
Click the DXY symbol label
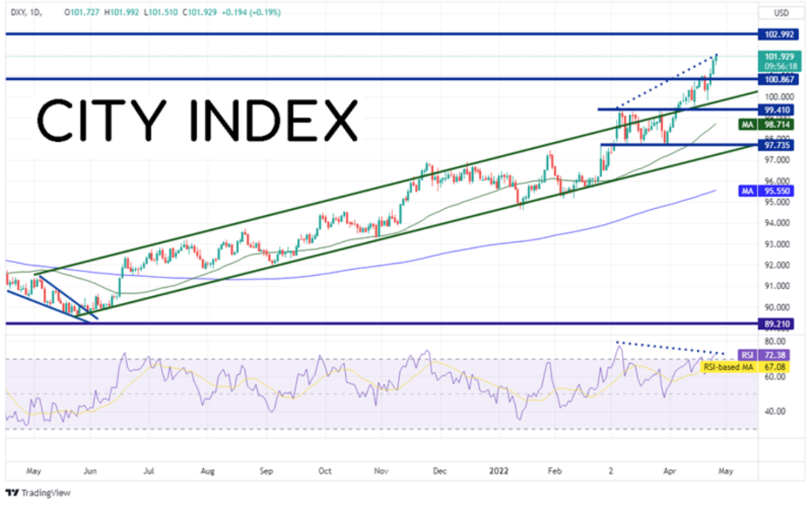coord(19,12)
